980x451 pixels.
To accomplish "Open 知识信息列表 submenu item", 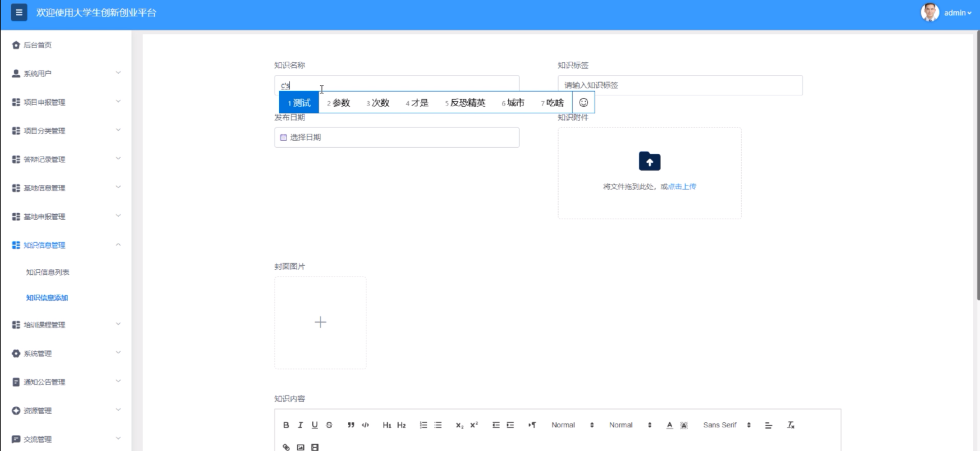I will pyautogui.click(x=48, y=272).
